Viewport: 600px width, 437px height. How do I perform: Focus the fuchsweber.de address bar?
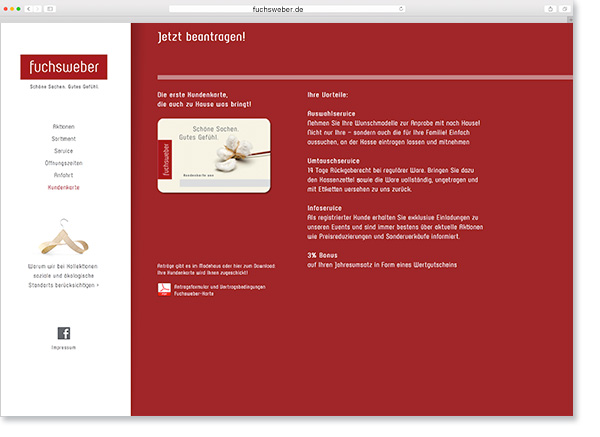click(x=287, y=9)
